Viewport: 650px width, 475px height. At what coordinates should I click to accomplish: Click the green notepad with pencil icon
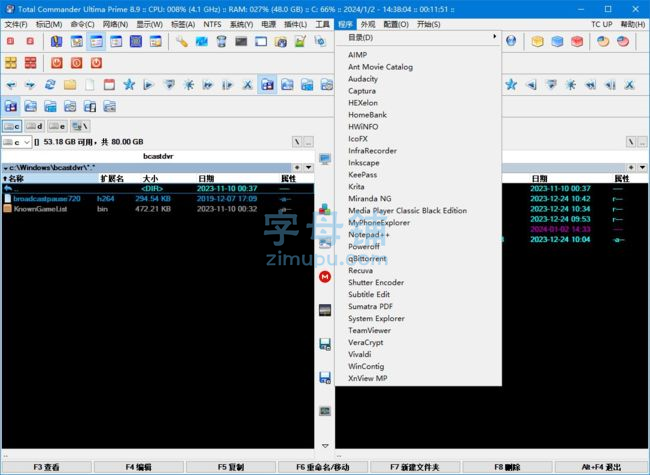[x=301, y=41]
